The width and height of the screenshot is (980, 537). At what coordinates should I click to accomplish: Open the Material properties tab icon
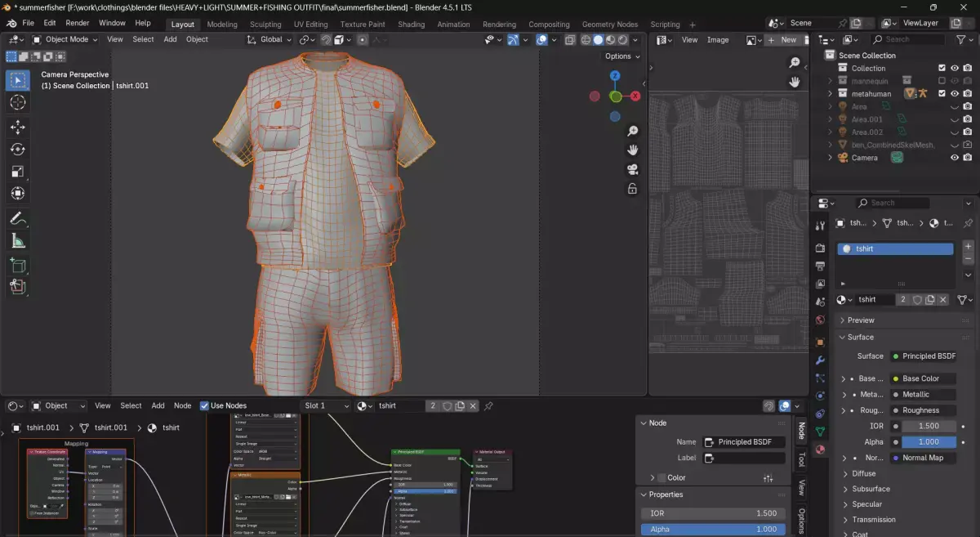tap(820, 449)
